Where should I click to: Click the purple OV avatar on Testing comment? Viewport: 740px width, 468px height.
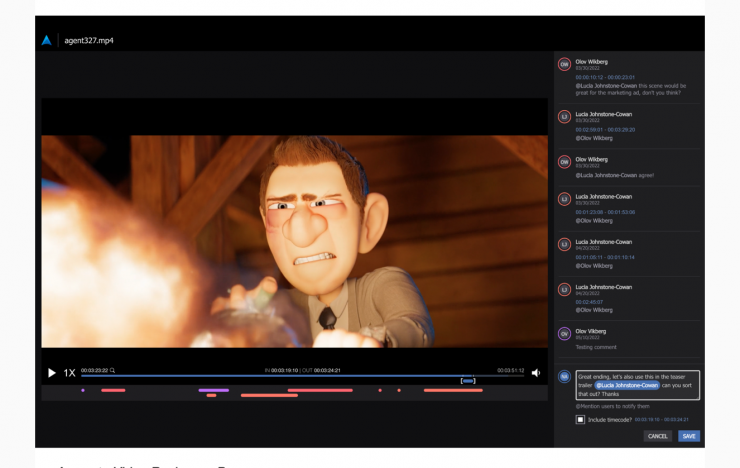[x=564, y=334]
